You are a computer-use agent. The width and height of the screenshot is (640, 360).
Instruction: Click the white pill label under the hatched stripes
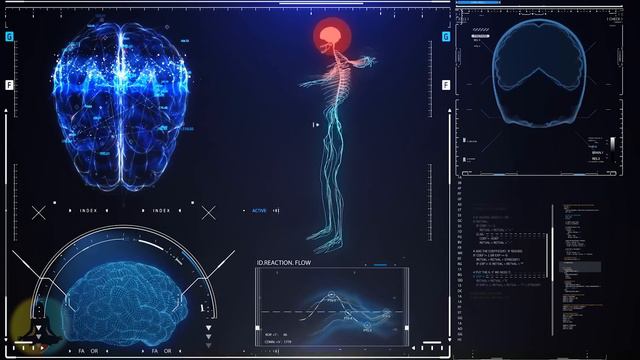coord(480,36)
